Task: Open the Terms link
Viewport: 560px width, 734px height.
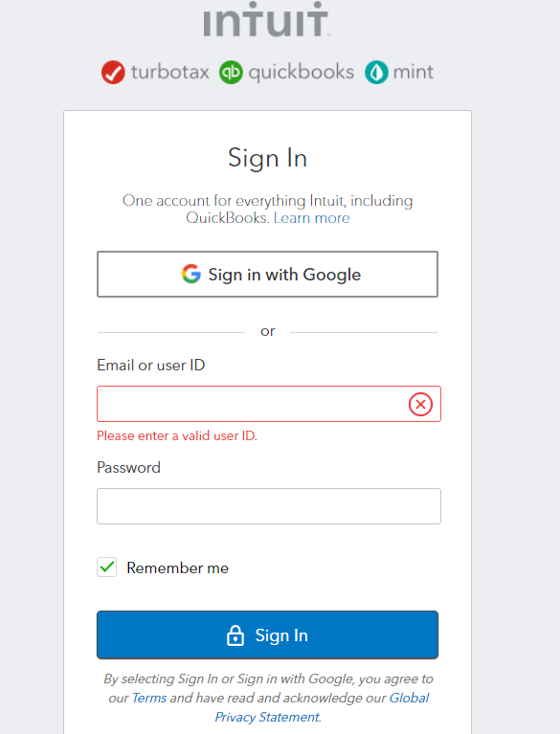Action: tap(149, 698)
